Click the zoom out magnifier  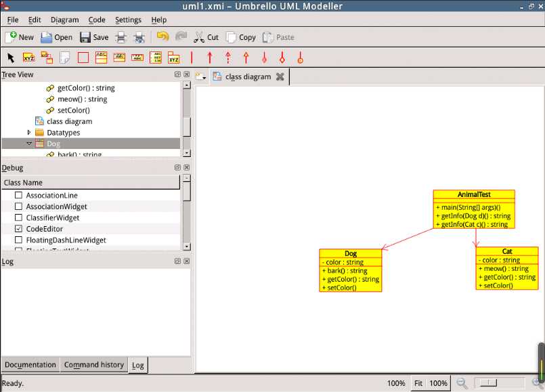tap(462, 383)
